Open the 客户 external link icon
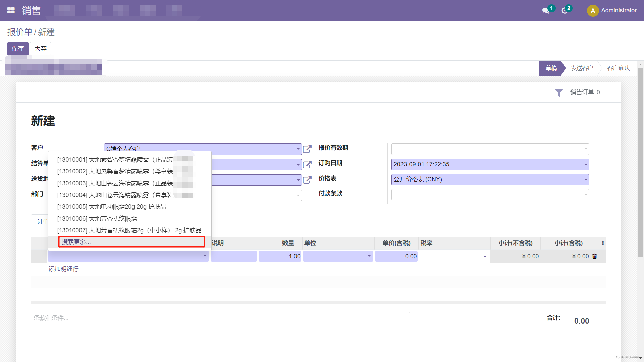 [x=307, y=149]
